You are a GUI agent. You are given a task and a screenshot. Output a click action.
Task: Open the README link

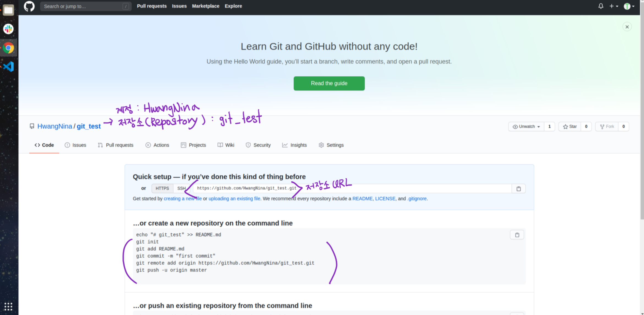(x=362, y=198)
